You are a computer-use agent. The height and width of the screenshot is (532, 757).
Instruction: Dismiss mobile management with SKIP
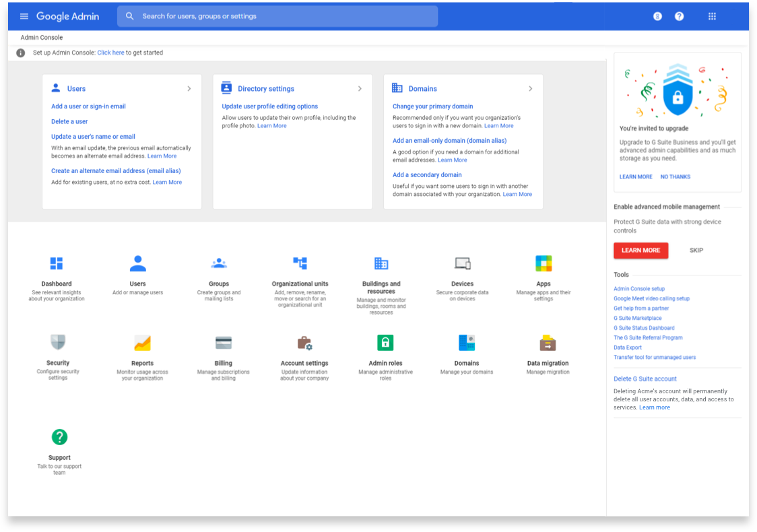coord(696,250)
